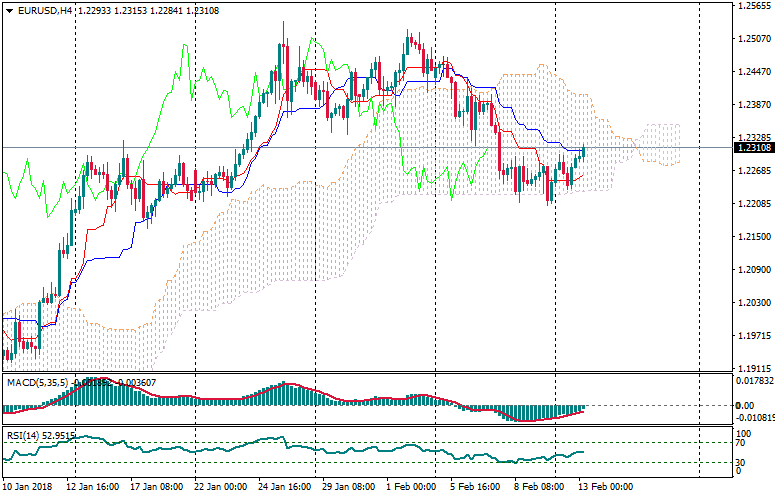This screenshot has height=498, width=775.
Task: Click the 10 Jan 2018 date label
Action: (x=30, y=487)
